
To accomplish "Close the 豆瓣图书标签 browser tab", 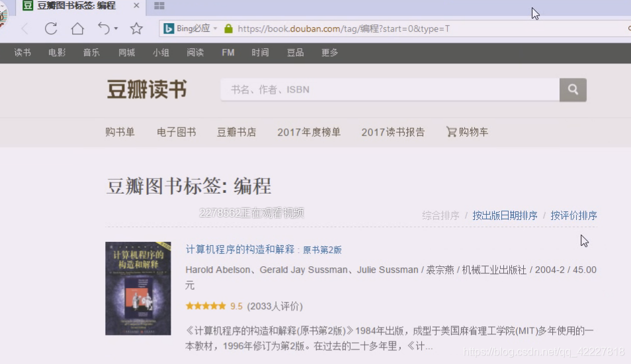I will (136, 6).
